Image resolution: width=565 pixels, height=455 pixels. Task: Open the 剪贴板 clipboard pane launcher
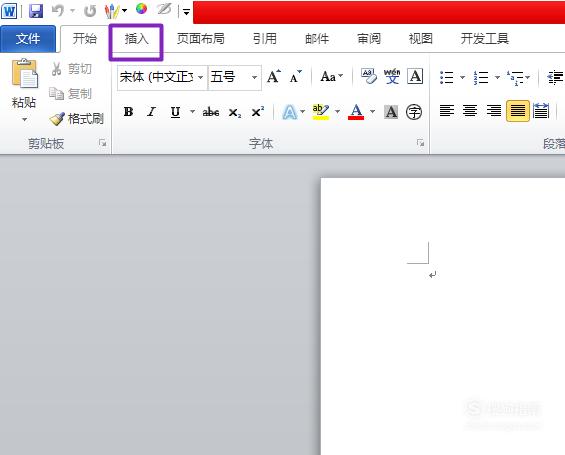coord(103,143)
